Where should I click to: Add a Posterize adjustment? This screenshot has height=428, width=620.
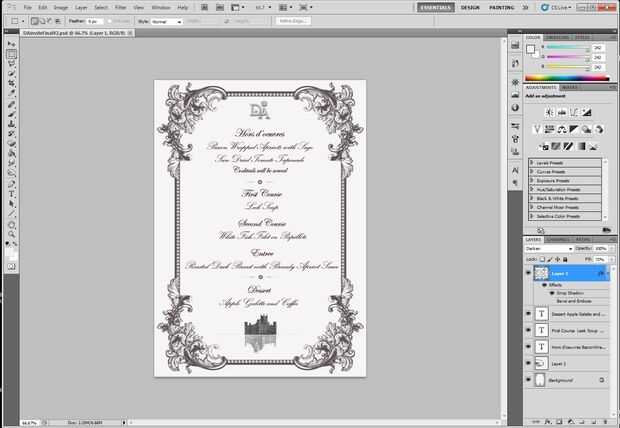tap(556, 147)
